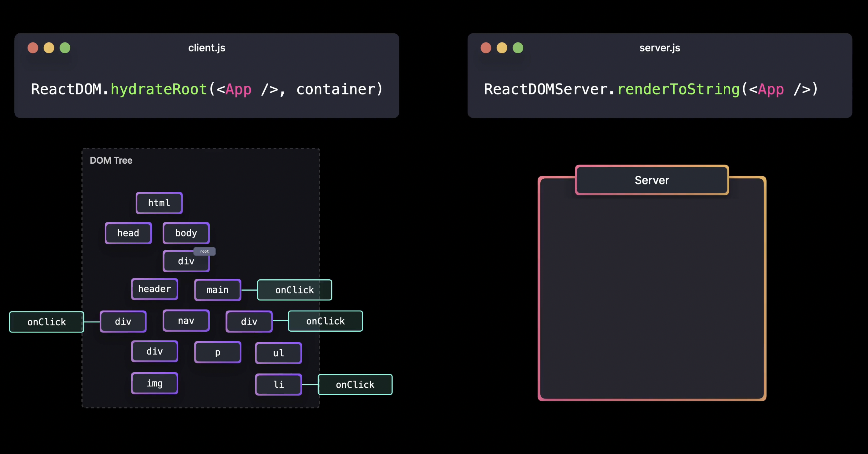
Task: Click the onClick box attached to main
Action: pyautogui.click(x=295, y=290)
